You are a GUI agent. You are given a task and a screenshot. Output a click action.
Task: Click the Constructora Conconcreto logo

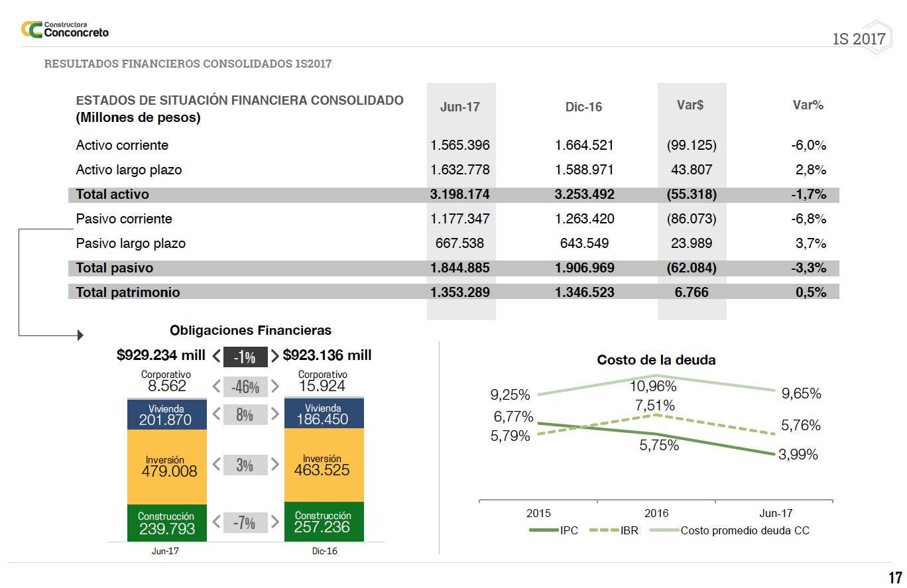coord(64,29)
